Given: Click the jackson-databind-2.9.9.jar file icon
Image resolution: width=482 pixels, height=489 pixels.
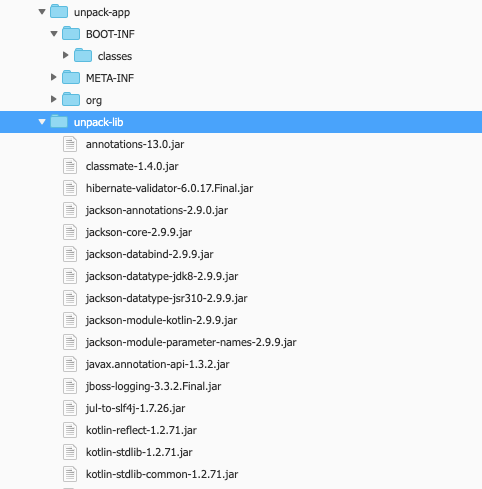Looking at the screenshot, I should (70, 254).
